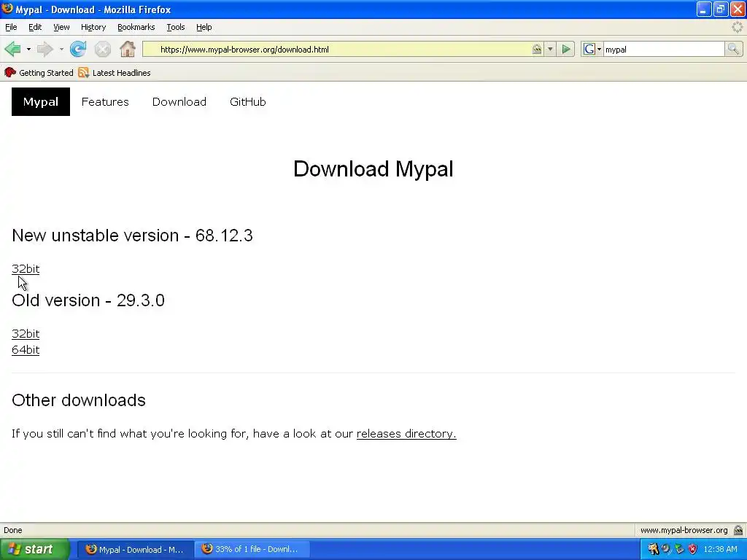747x560 pixels.
Task: Click the status bar padlock icon
Action: pos(738,530)
